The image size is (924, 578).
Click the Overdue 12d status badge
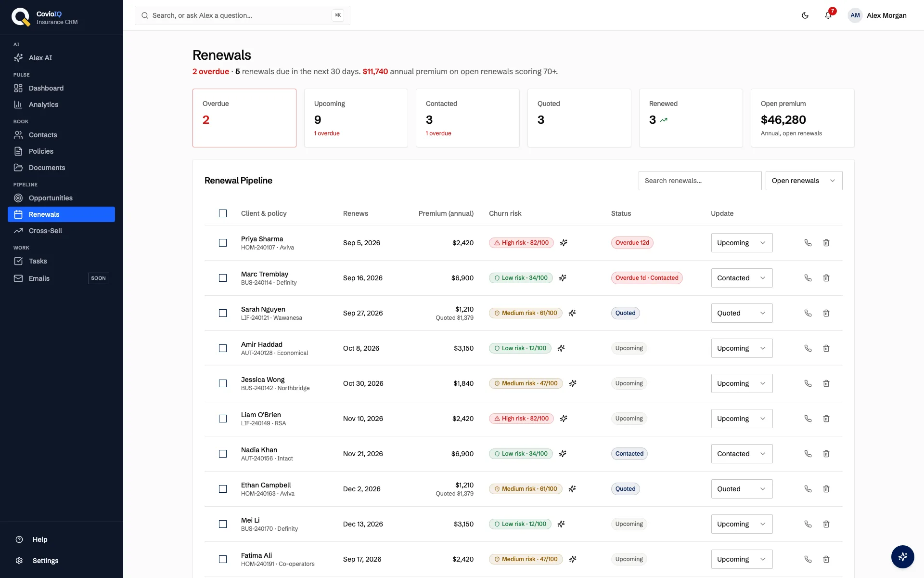tap(632, 243)
